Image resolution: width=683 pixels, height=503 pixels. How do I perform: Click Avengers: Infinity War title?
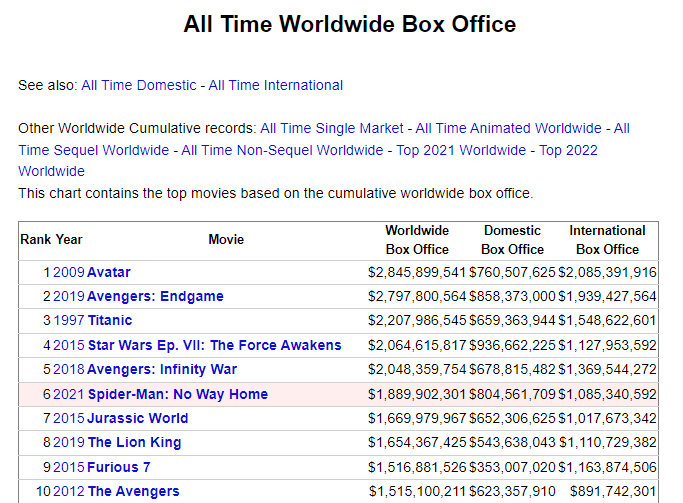pos(162,369)
